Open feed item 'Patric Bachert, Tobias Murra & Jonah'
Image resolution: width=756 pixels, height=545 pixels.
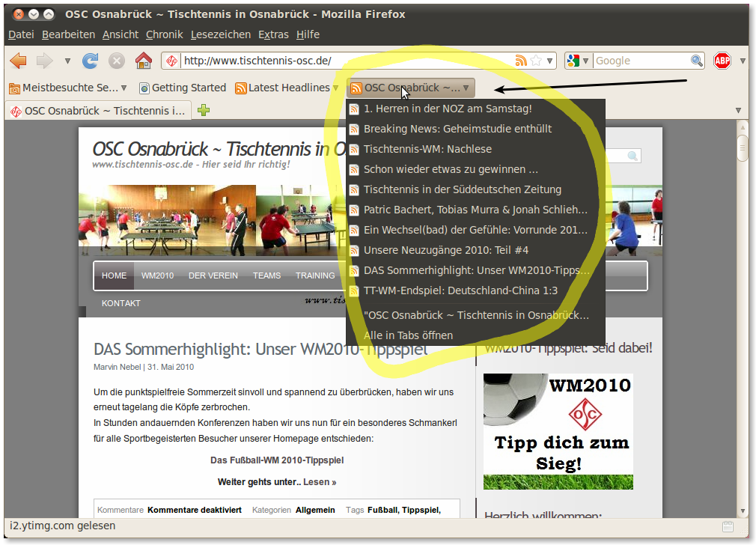tap(475, 210)
